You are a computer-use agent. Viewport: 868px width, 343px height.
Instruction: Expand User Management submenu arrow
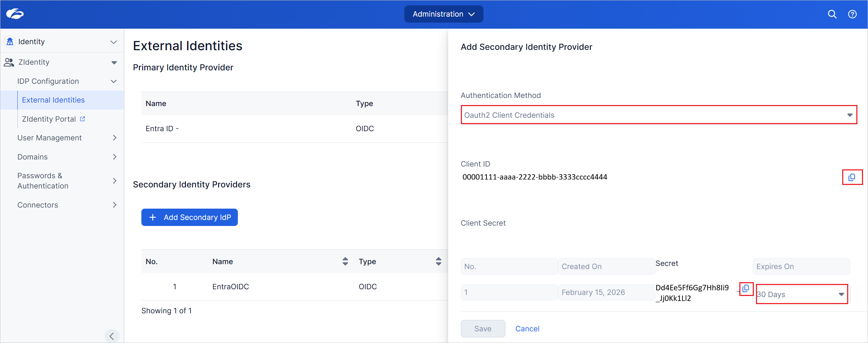pyautogui.click(x=115, y=138)
